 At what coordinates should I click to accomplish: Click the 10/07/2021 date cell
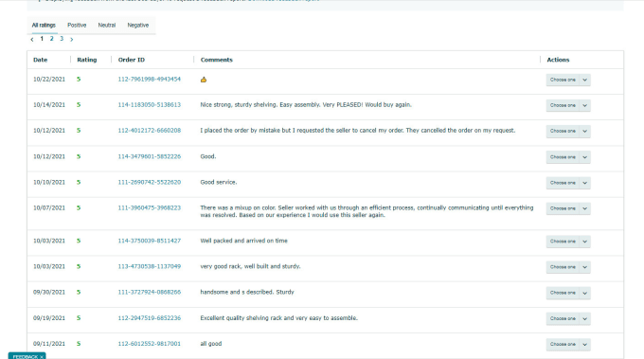pyautogui.click(x=49, y=207)
